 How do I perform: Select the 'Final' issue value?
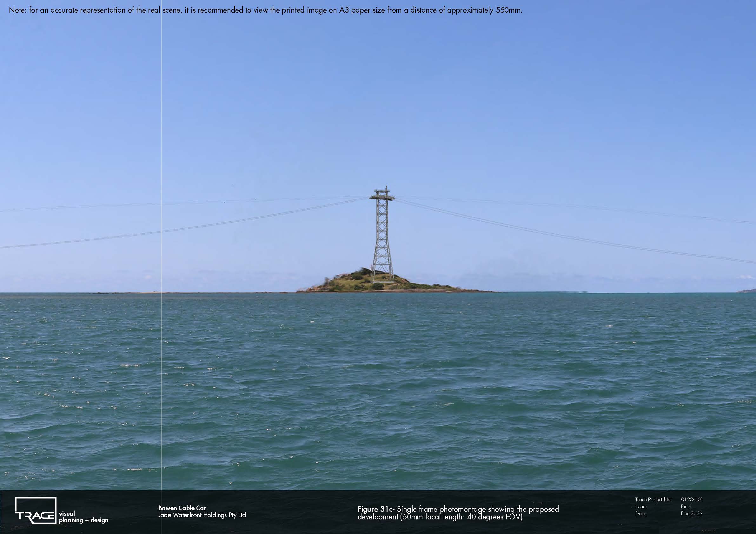click(x=686, y=507)
